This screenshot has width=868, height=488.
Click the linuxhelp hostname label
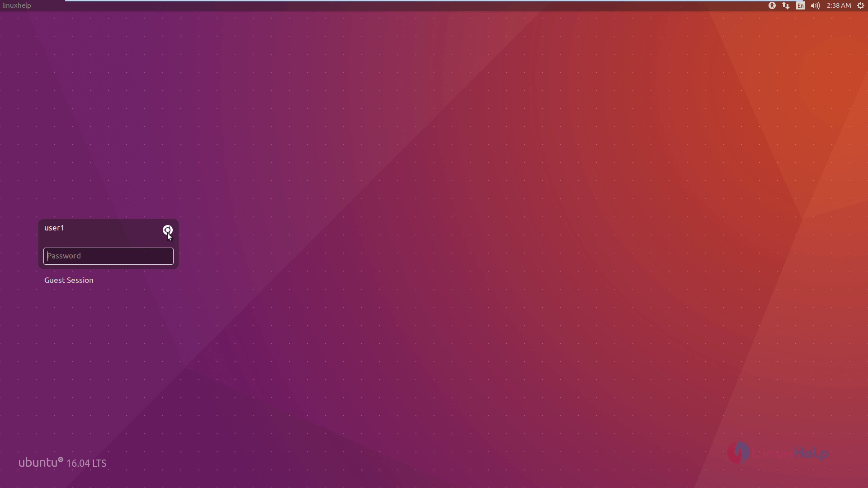pos(17,5)
